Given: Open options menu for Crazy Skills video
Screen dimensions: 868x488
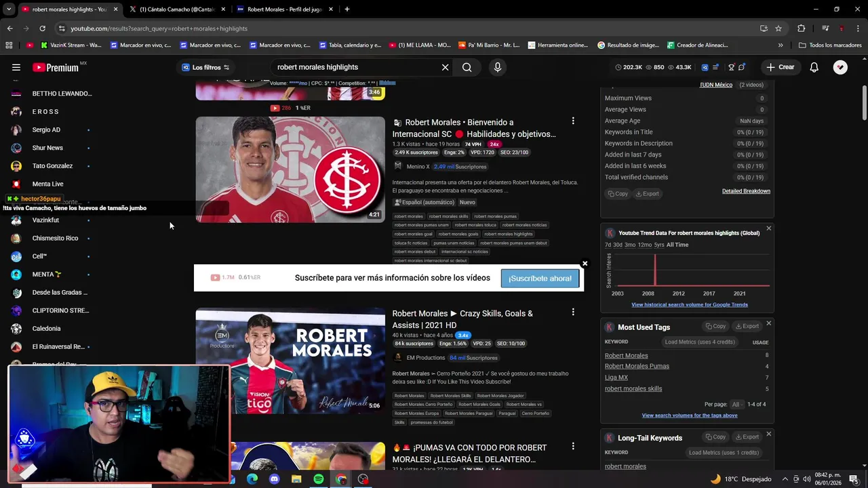Looking at the screenshot, I should point(573,312).
